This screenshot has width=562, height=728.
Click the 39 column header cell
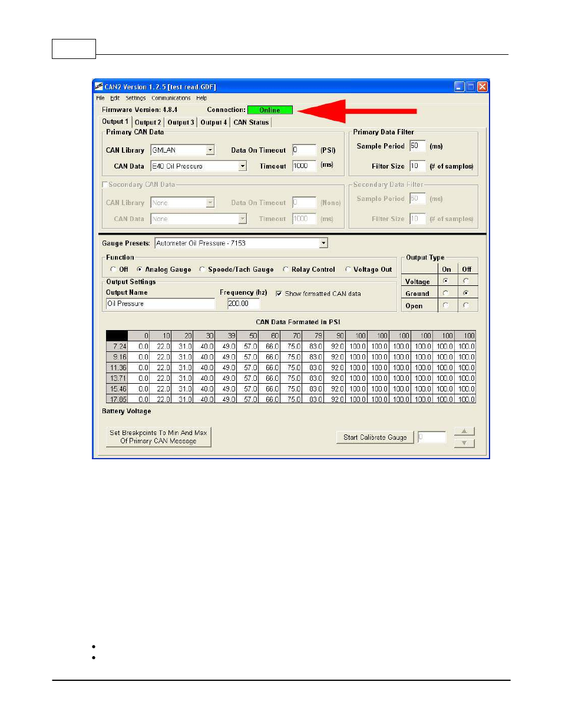pyautogui.click(x=226, y=336)
